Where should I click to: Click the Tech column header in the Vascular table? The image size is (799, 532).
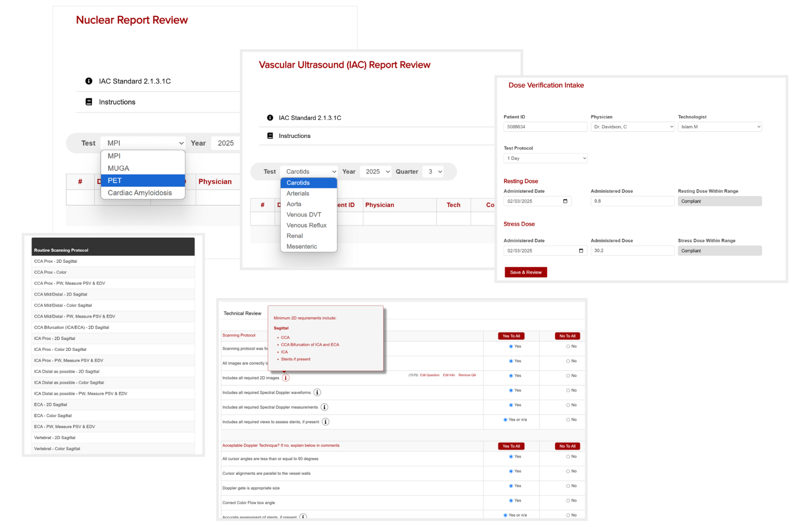[453, 205]
